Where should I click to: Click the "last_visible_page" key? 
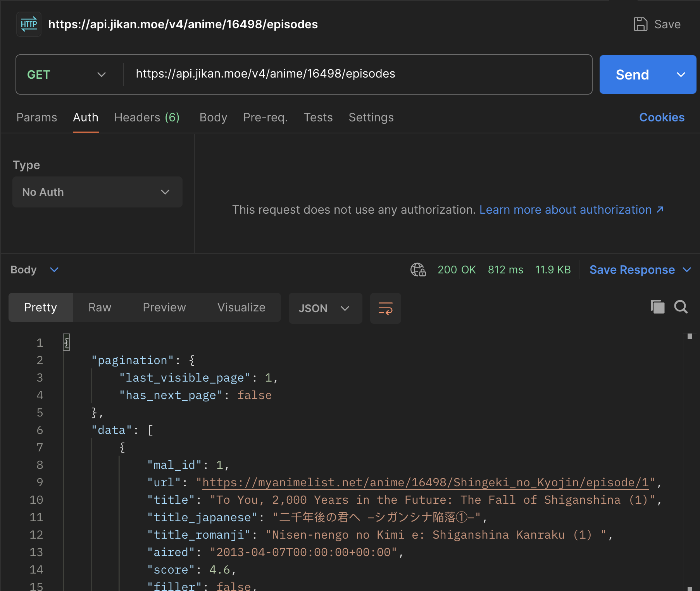[185, 378]
